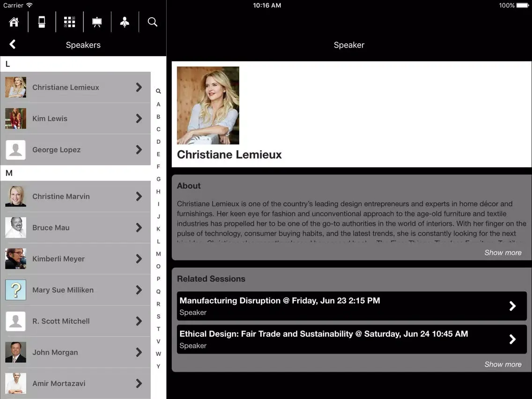Tap chevron on Ethical Design session

(513, 339)
